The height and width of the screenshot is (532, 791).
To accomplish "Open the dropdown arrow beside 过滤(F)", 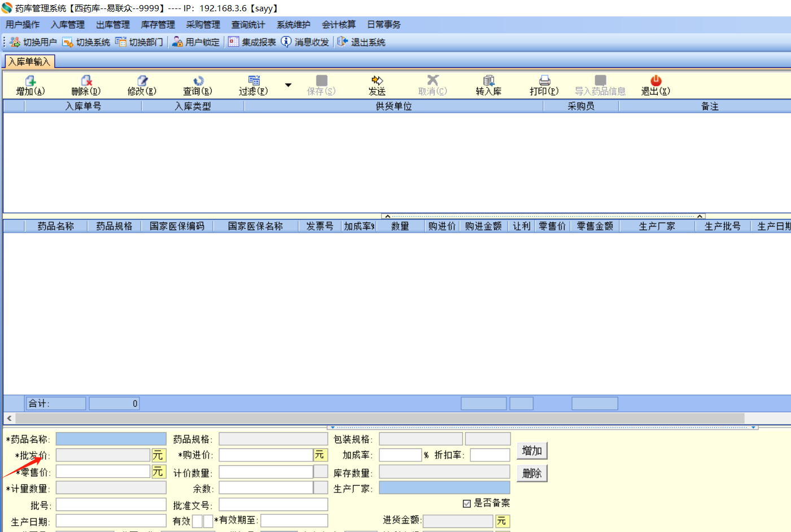I will (x=288, y=85).
